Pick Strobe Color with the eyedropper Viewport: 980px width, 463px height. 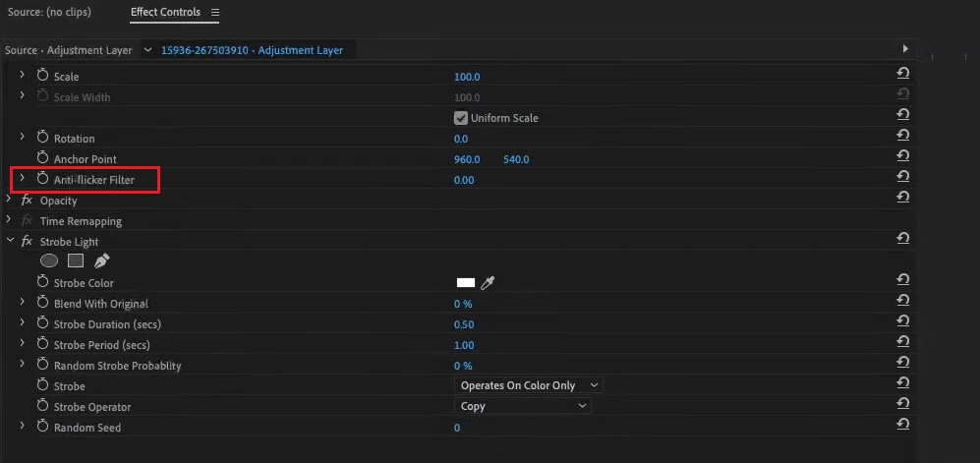pyautogui.click(x=488, y=283)
